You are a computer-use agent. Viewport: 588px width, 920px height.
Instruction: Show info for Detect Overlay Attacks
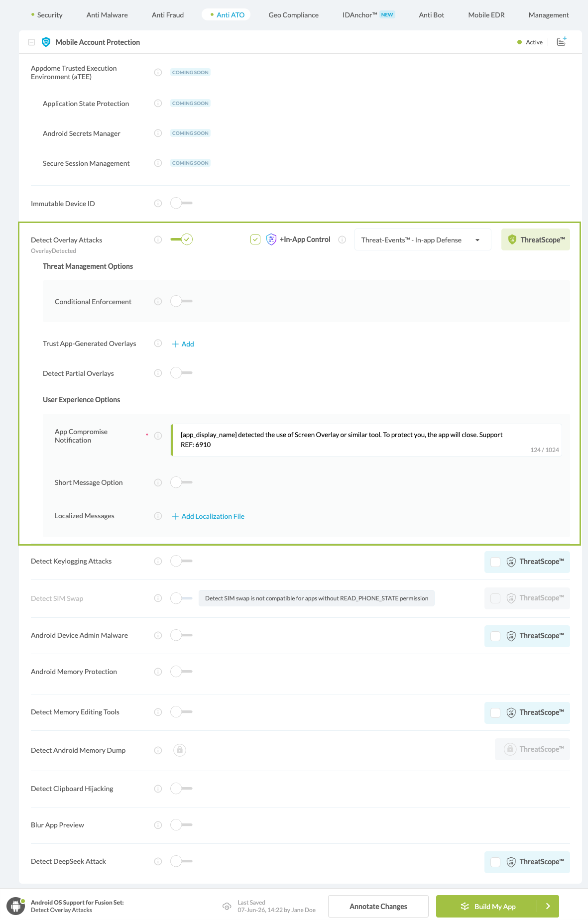158,240
